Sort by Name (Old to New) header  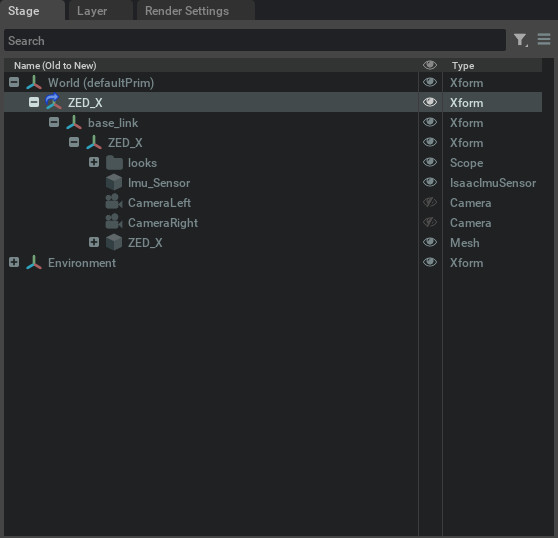[55, 65]
